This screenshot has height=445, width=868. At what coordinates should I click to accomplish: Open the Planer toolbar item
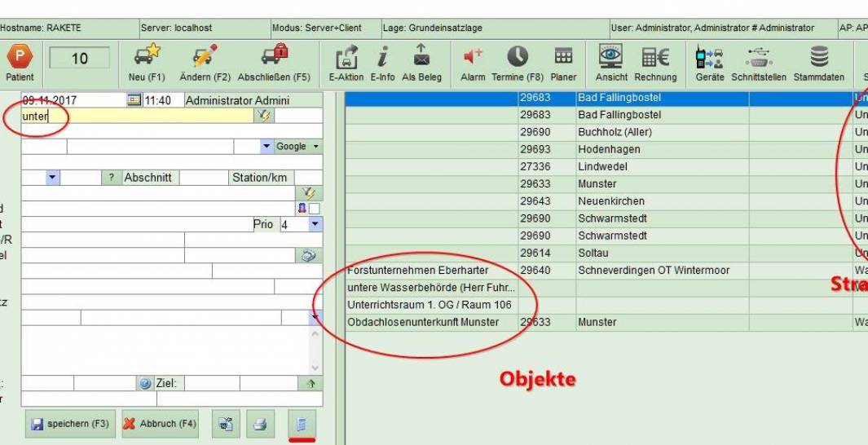562,57
